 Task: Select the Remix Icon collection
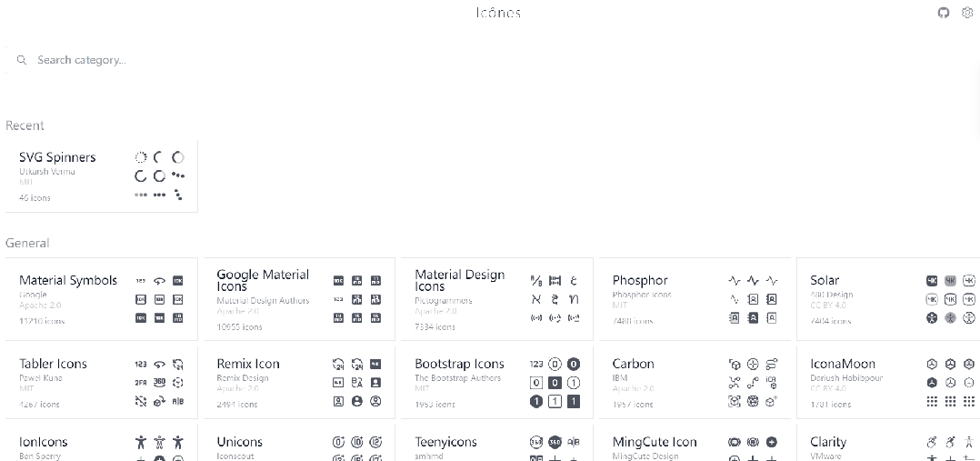click(x=299, y=382)
